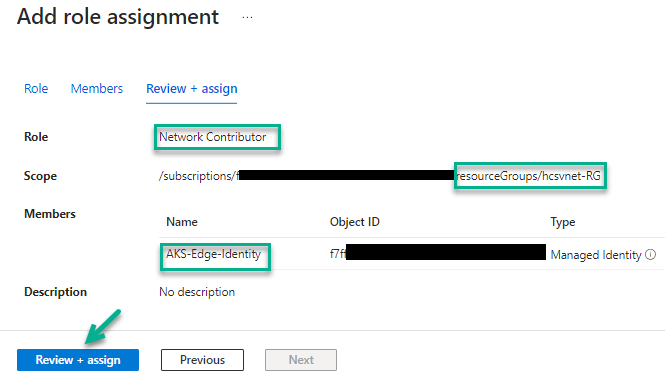The width and height of the screenshot is (665, 380).
Task: Select the Review + assign tab
Action: click(192, 89)
